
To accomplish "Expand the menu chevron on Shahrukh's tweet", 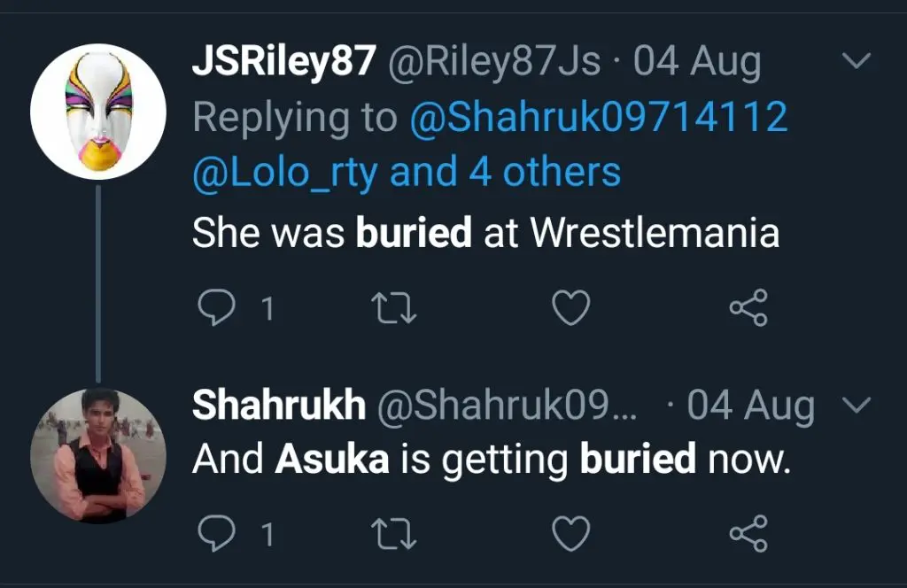I will [857, 405].
